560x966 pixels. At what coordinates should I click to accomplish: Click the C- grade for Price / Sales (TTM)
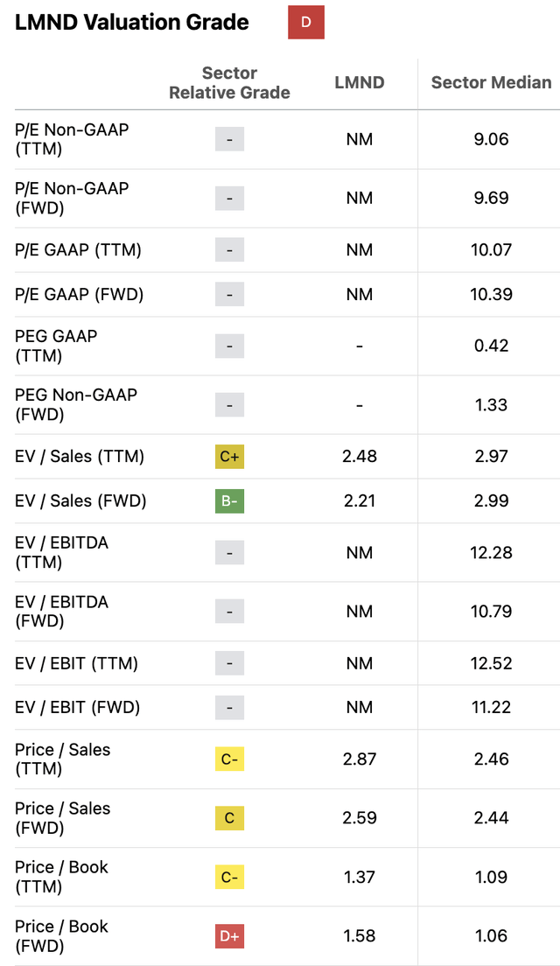point(229,759)
